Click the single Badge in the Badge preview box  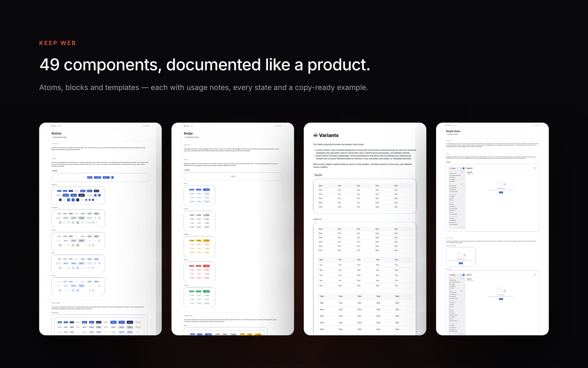233,176
